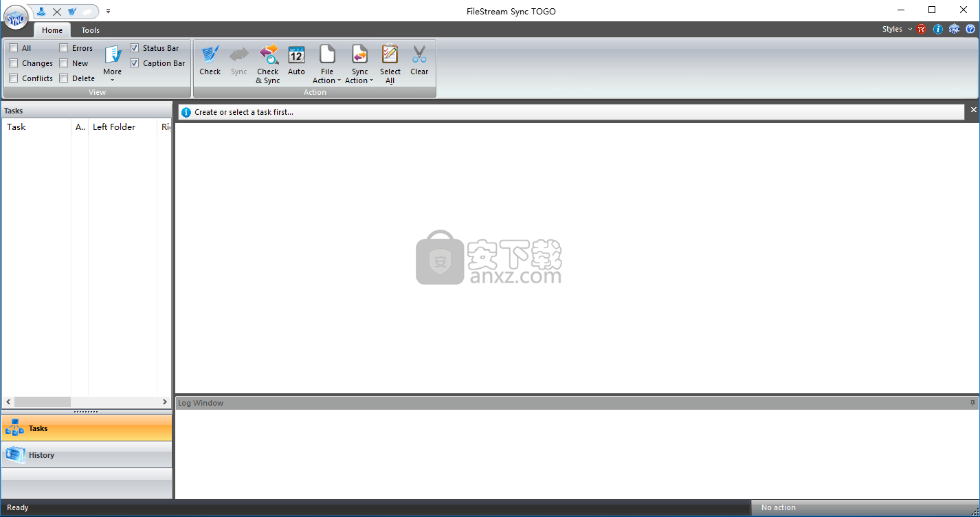Click the left arrow of tasks scrollbar
Image resolution: width=980 pixels, height=517 pixels.
click(8, 401)
